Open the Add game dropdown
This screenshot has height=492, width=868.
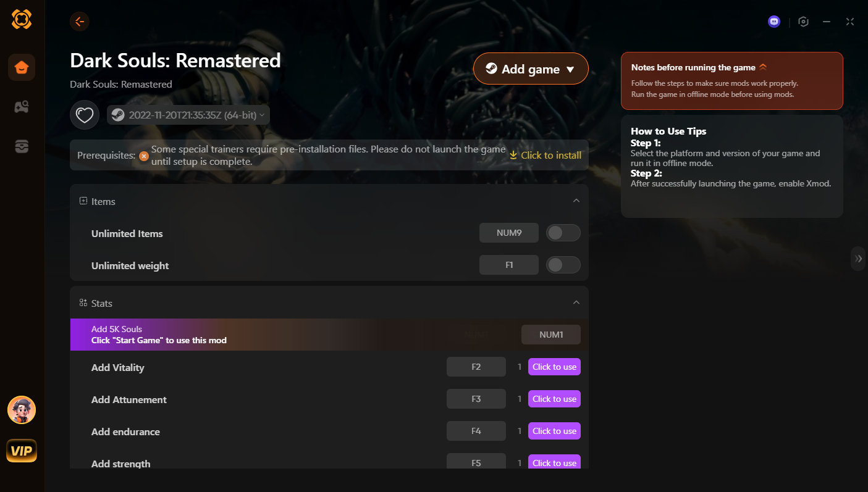[x=531, y=69]
